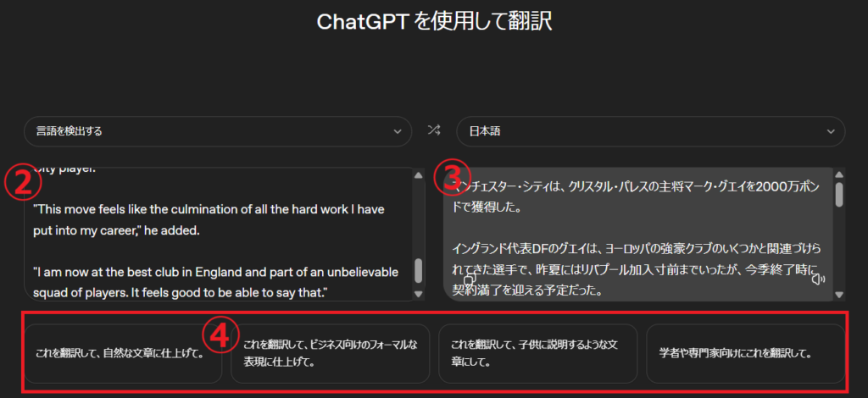Image resolution: width=868 pixels, height=398 pixels.
Task: Click the source text scrollbar thumb
Action: (418, 271)
